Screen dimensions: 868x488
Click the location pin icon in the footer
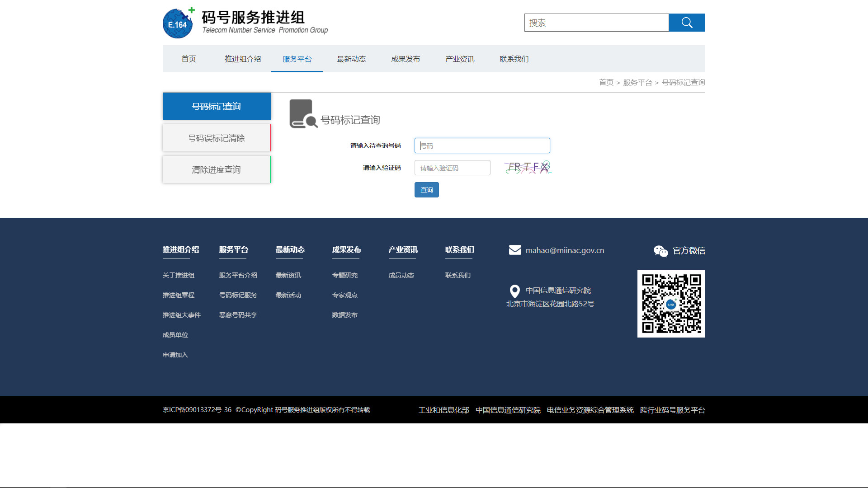point(514,291)
